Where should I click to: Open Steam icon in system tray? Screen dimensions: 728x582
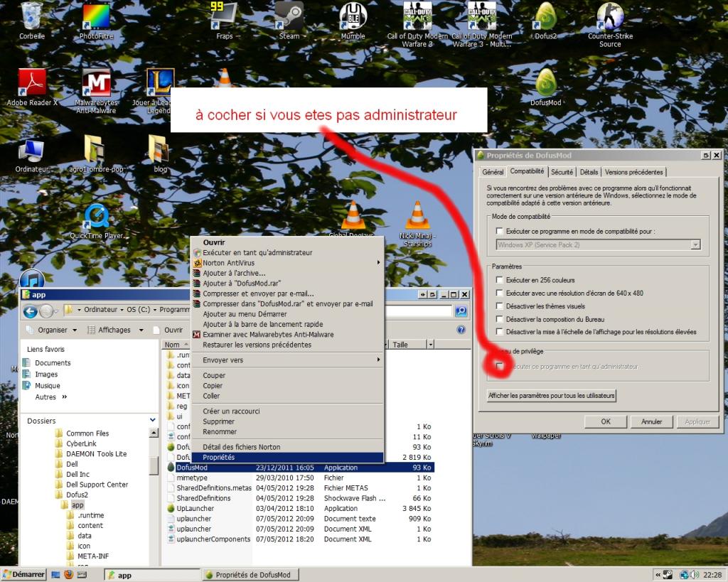[668, 575]
